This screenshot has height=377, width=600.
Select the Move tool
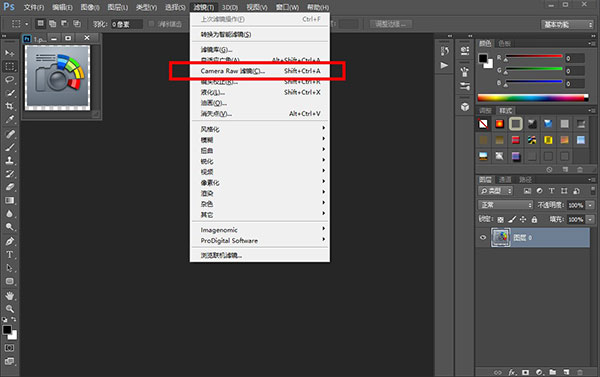pos(9,53)
